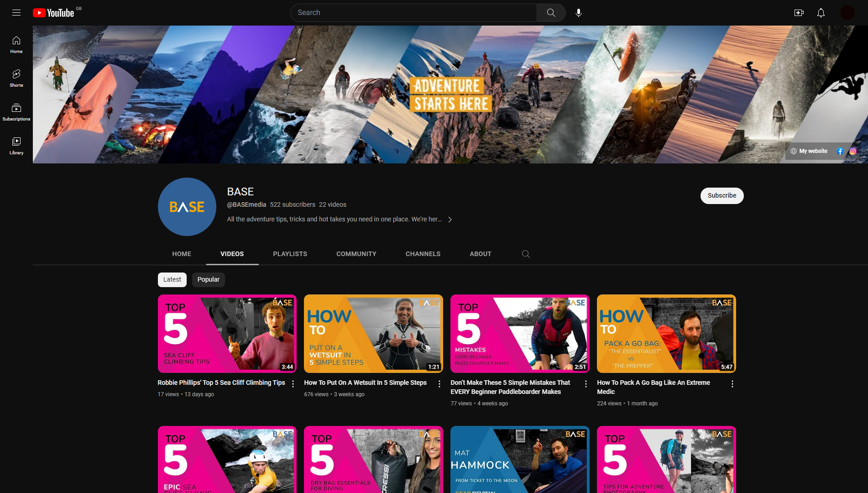Open Don't Make These 5 Simple Mistakes title
The width and height of the screenshot is (868, 493).
[510, 387]
